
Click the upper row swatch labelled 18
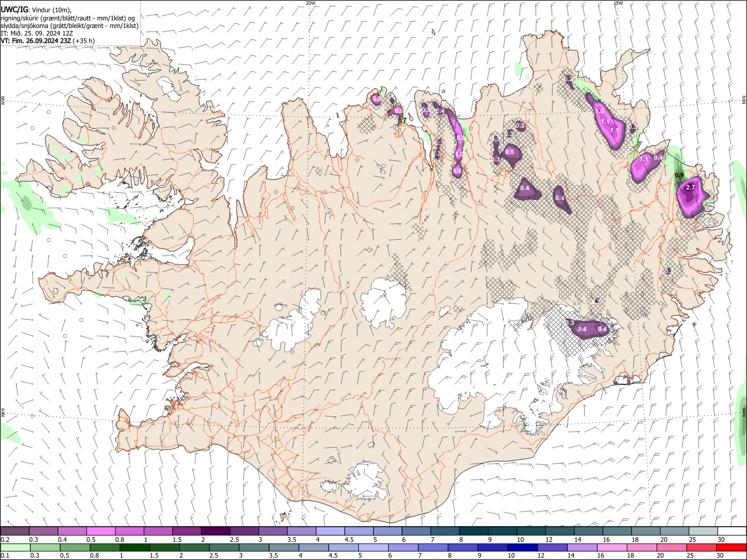tap(645, 531)
